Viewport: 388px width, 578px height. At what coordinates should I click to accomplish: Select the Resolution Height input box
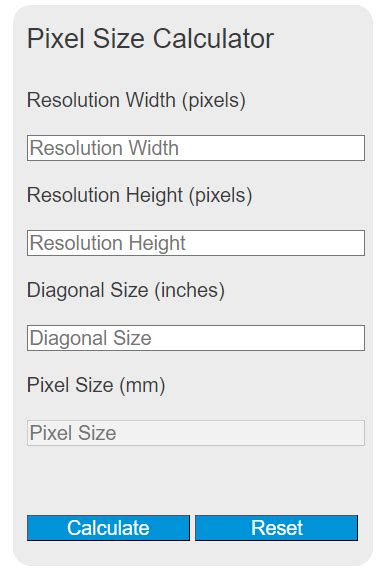point(196,243)
